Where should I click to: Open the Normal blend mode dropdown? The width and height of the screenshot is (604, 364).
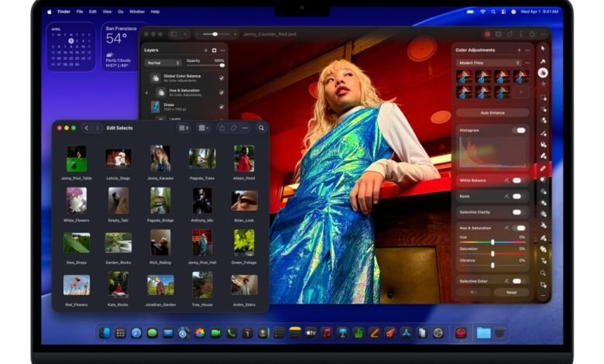click(163, 63)
